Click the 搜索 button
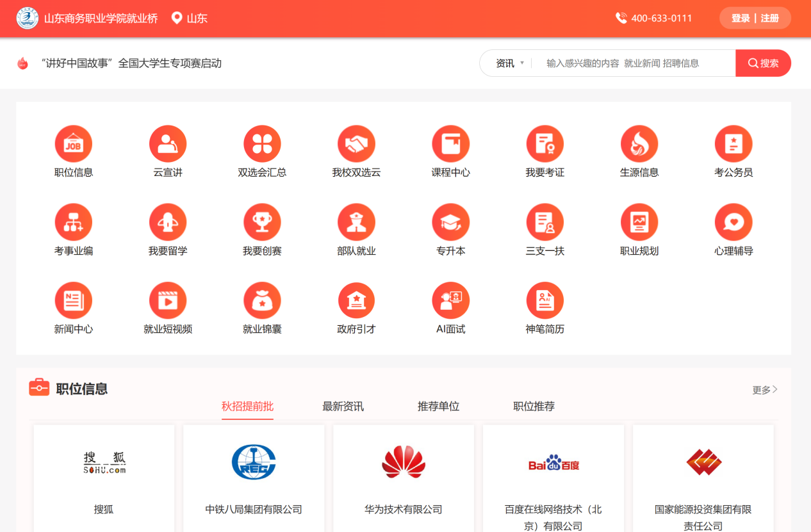Screen dimensions: 811x532 [x=763, y=63]
